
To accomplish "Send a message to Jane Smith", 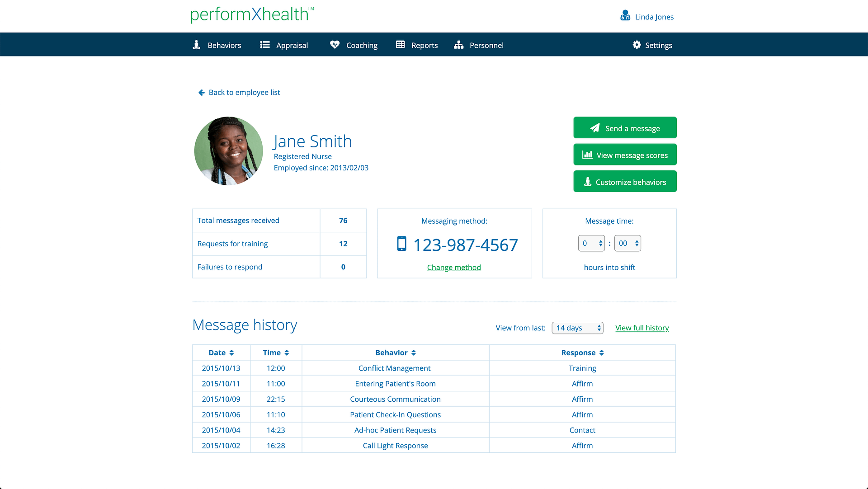I will [x=625, y=128].
